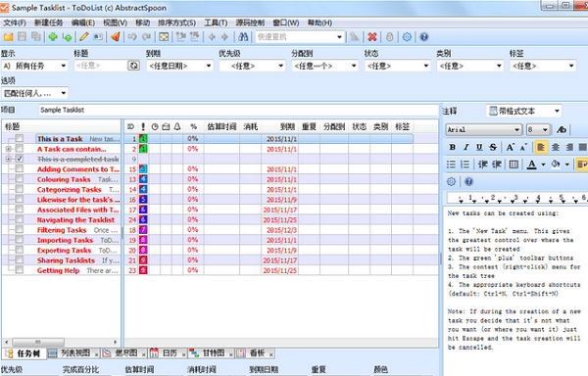The width and height of the screenshot is (588, 376).
Task: Open the 分配到 '<任意一个>' dropdown
Action: point(325,66)
